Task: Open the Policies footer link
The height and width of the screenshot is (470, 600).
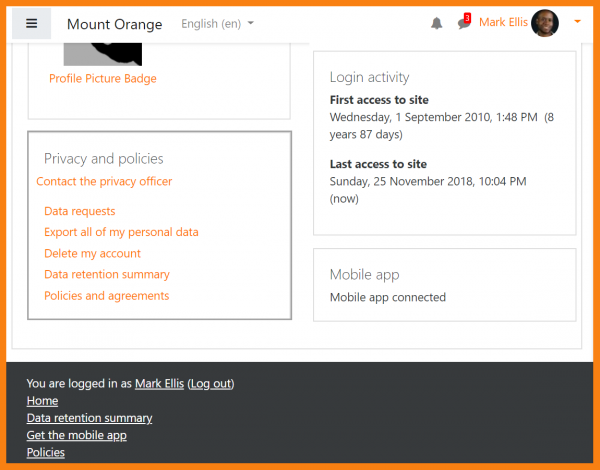Action: [x=45, y=452]
